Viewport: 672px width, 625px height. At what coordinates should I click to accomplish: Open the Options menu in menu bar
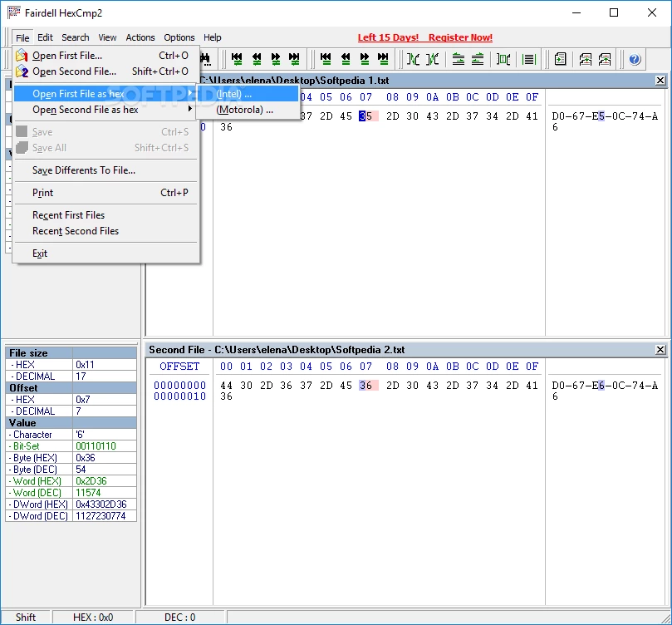tap(179, 37)
